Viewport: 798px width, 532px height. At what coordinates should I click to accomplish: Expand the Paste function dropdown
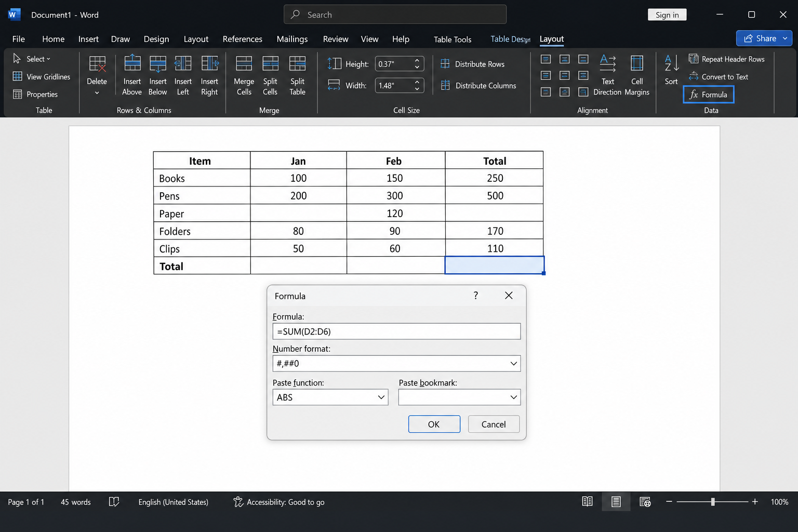click(381, 397)
